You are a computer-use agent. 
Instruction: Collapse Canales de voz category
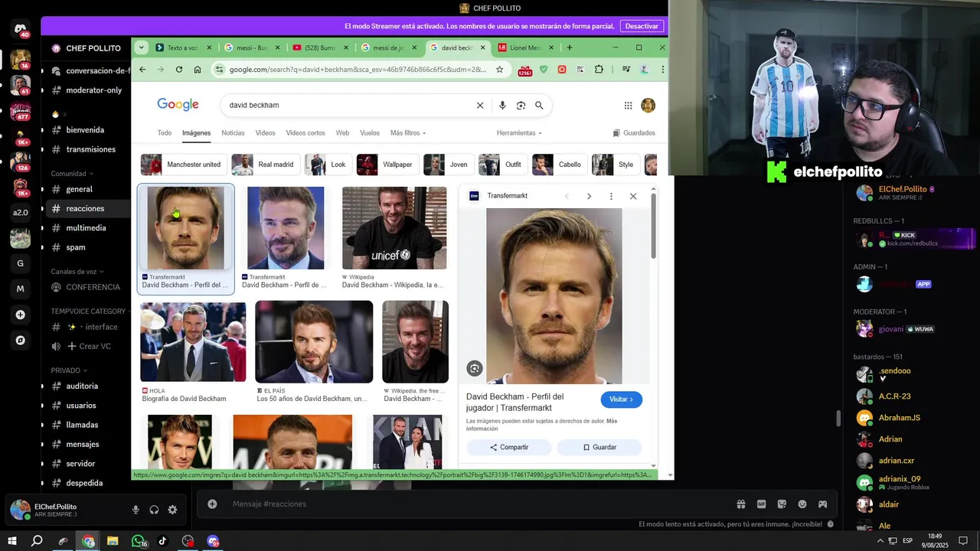click(x=77, y=272)
